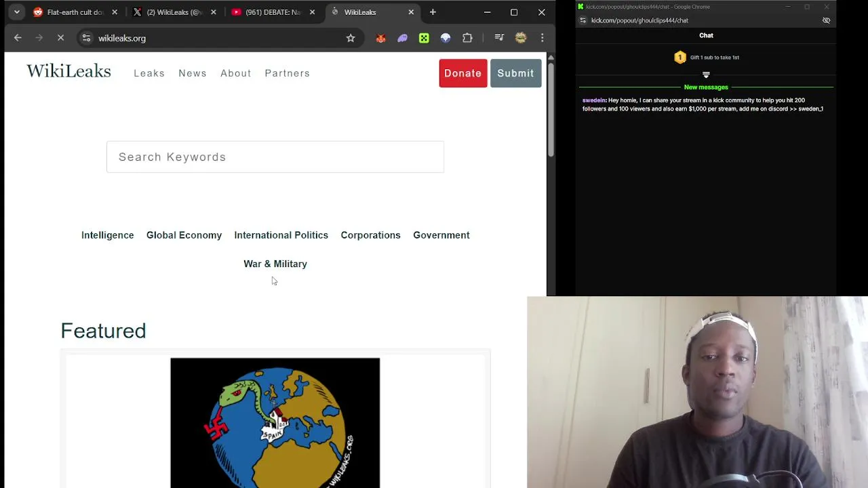Click the WikiLeaks logo
868x488 pixels.
click(x=68, y=71)
